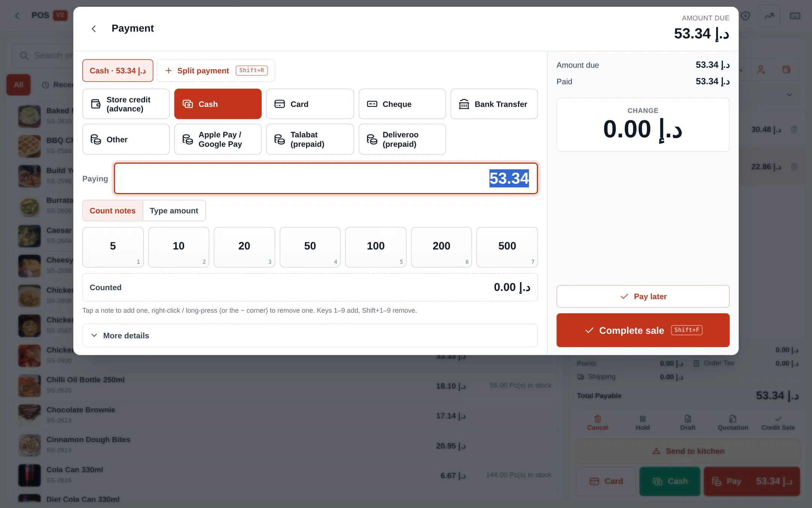Focus the Paying amount field
Viewport: 812px width, 508px height.
tap(326, 178)
